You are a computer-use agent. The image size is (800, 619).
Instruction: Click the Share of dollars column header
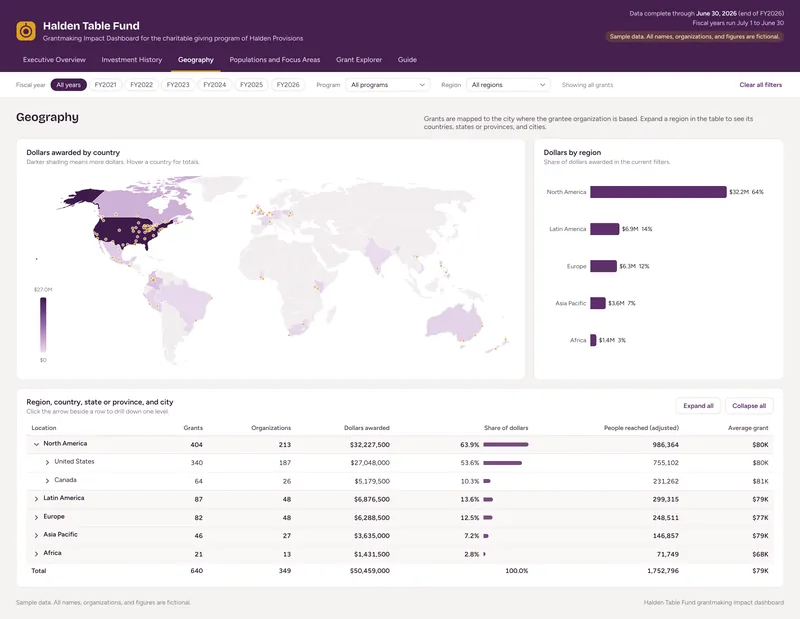pos(506,428)
